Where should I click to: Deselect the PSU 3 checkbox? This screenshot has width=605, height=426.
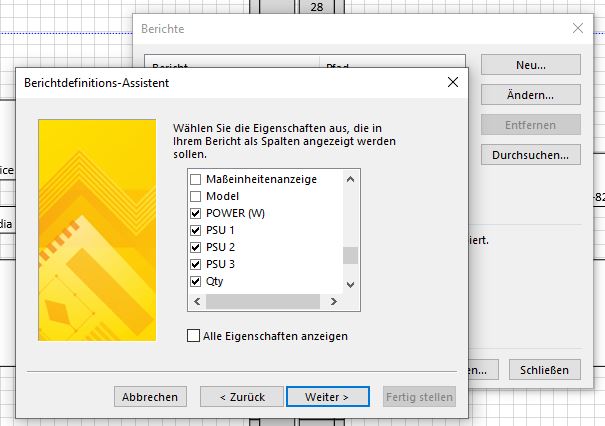click(x=196, y=265)
